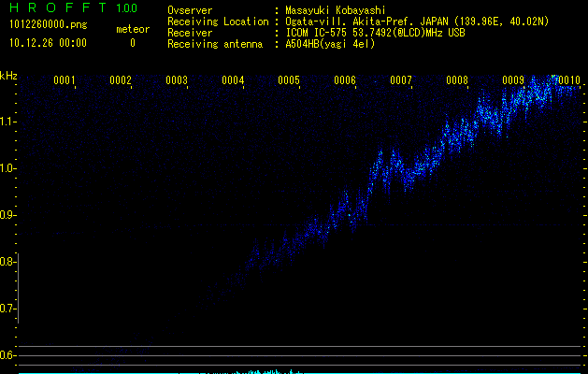Screen dimensions: 588x374
Task: Click the 0.8 kHz axis label
Action: (7, 262)
